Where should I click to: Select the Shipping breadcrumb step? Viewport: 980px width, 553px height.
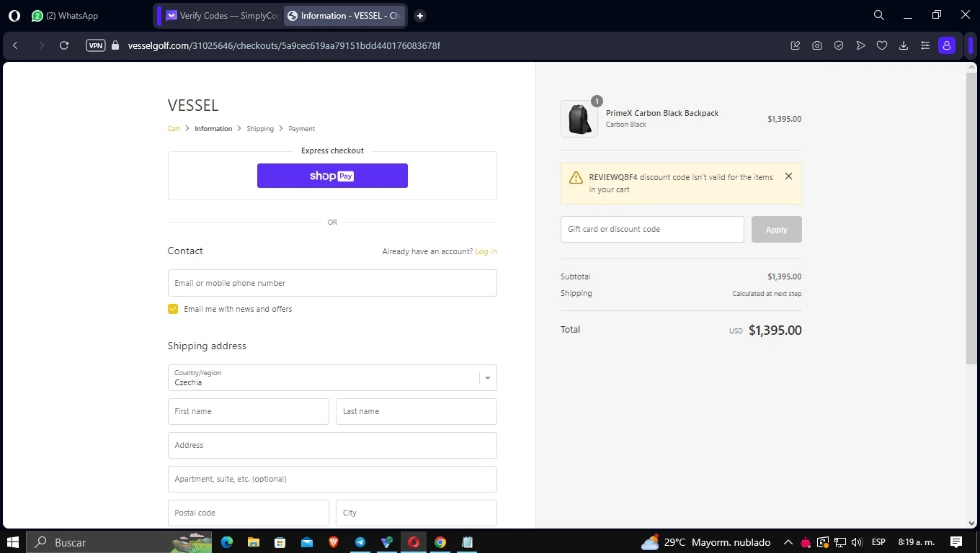click(x=260, y=129)
